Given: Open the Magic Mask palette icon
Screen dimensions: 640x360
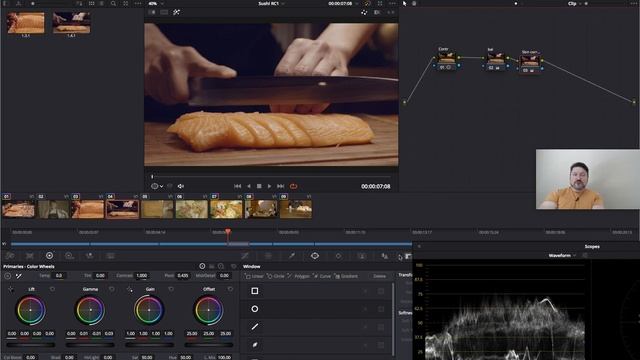Looking at the screenshot, I should [361, 256].
